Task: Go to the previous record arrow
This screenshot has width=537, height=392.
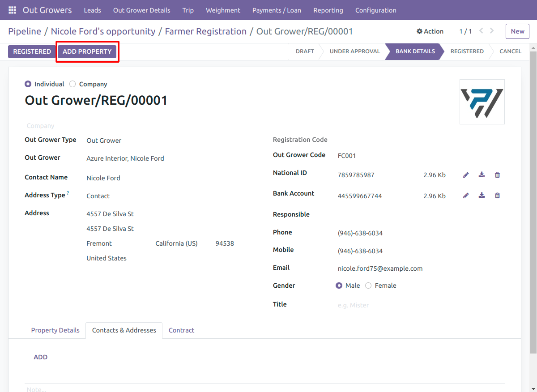Action: click(482, 31)
